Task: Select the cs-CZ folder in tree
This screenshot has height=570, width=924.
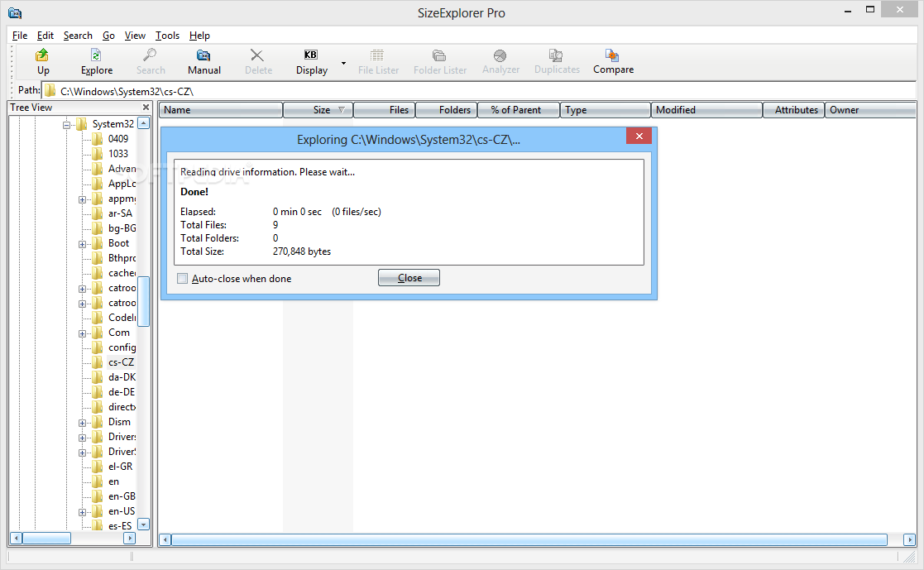Action: point(121,362)
